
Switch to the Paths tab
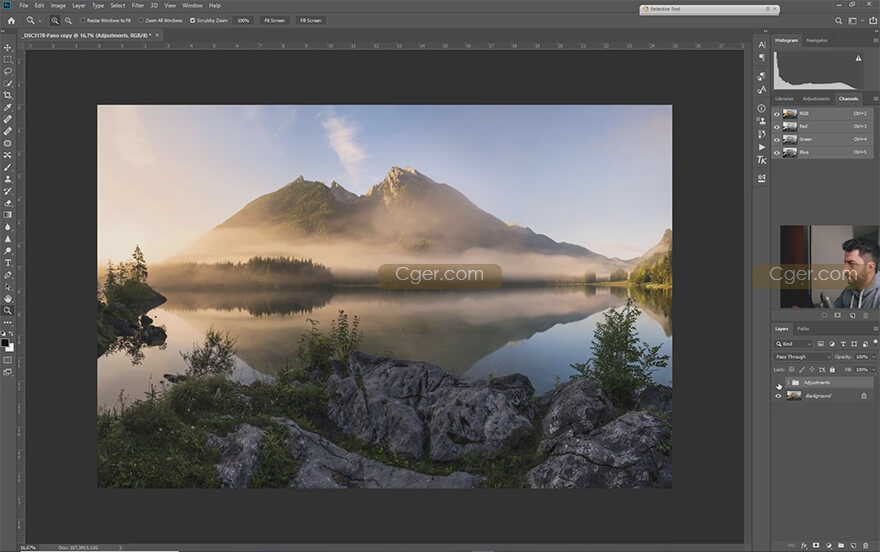point(803,329)
